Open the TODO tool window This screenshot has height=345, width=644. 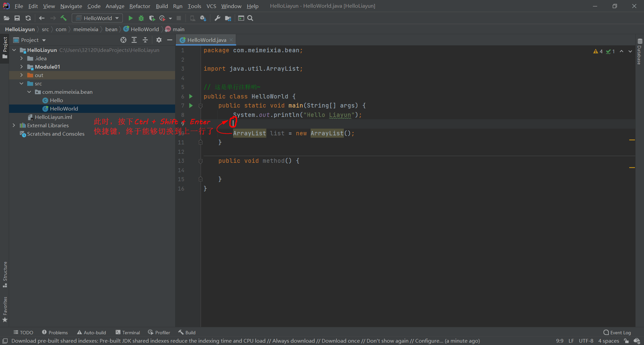23,332
